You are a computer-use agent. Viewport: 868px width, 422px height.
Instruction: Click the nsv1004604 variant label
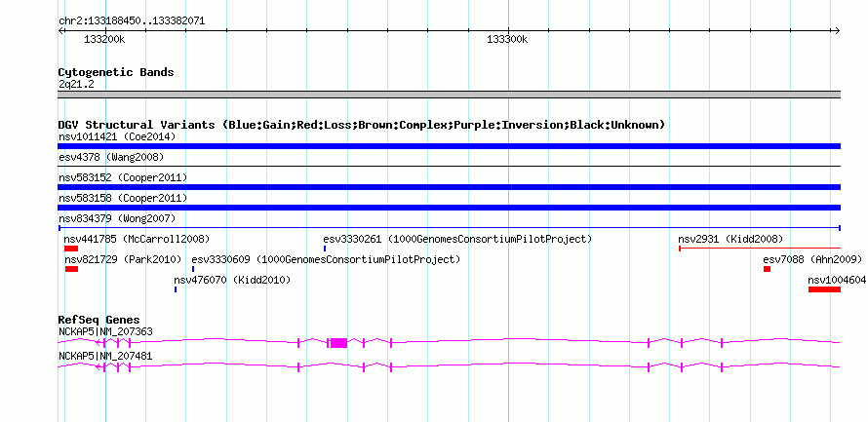pos(838,280)
